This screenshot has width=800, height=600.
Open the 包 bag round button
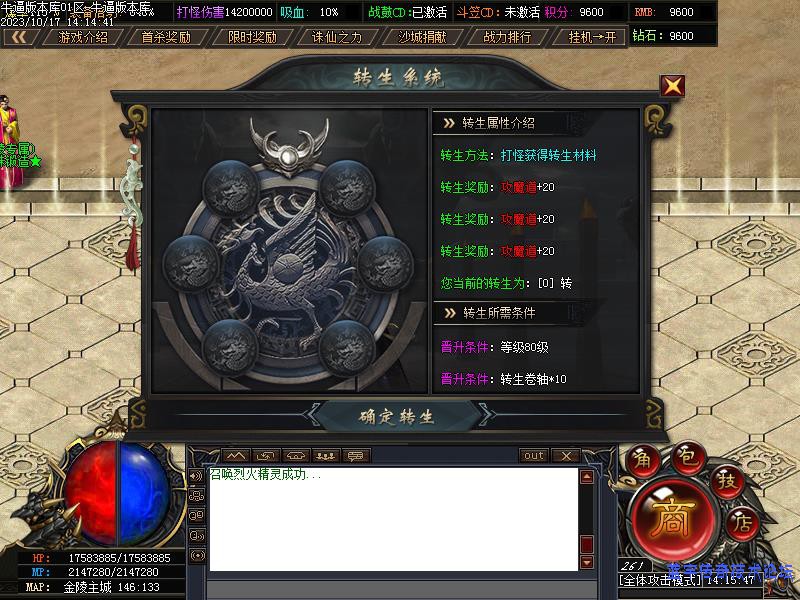[x=687, y=456]
